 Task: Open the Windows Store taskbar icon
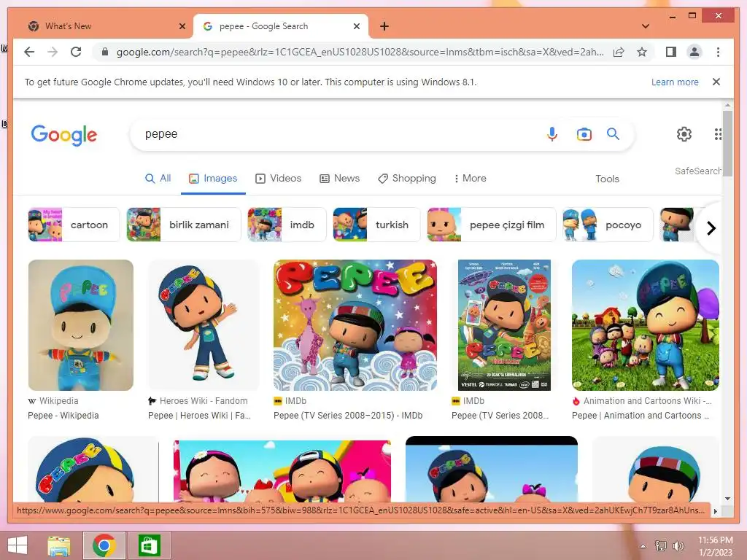(x=149, y=545)
